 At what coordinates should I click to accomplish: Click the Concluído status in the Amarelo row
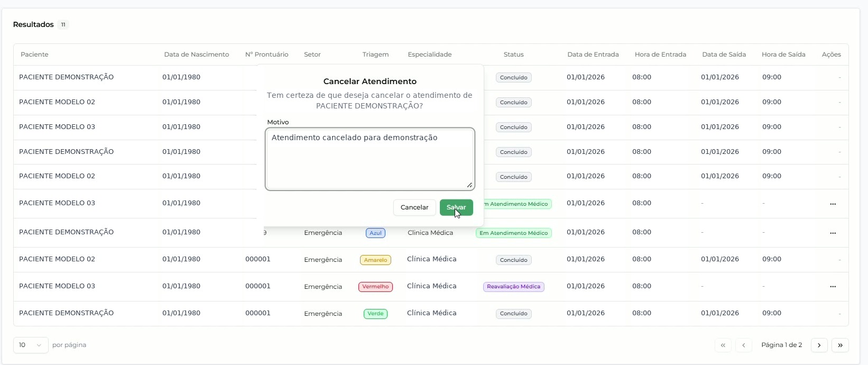(x=513, y=260)
